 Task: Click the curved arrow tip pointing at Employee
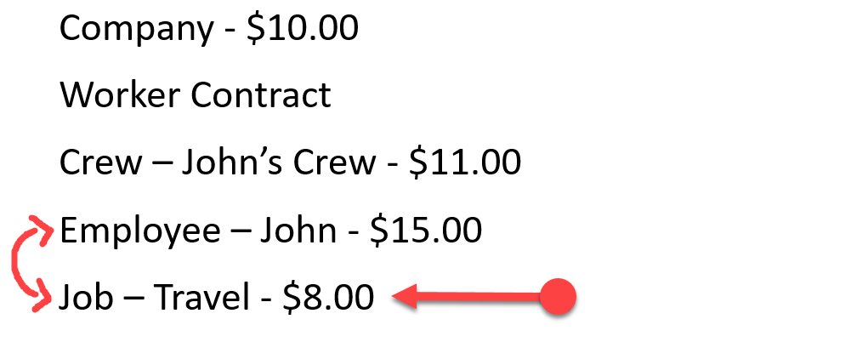coord(43,227)
